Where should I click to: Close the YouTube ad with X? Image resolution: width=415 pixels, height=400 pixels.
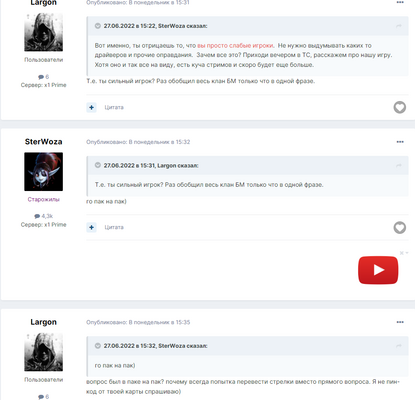402,253
